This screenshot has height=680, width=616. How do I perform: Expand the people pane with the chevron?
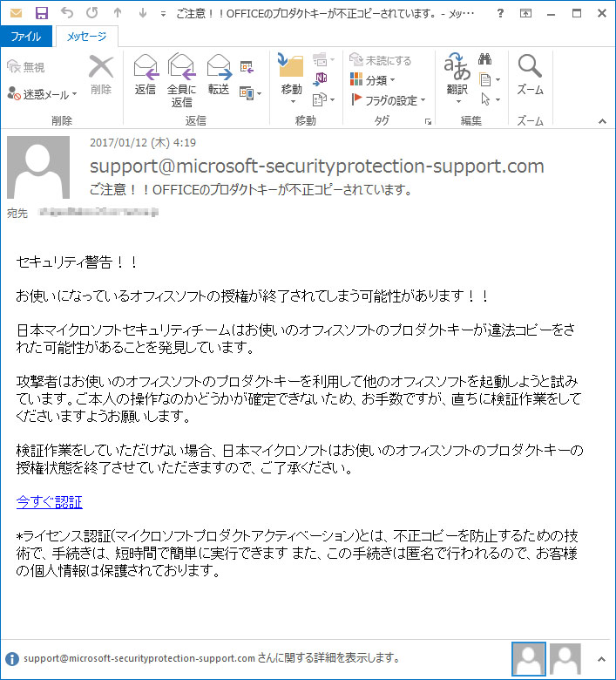[x=600, y=658]
